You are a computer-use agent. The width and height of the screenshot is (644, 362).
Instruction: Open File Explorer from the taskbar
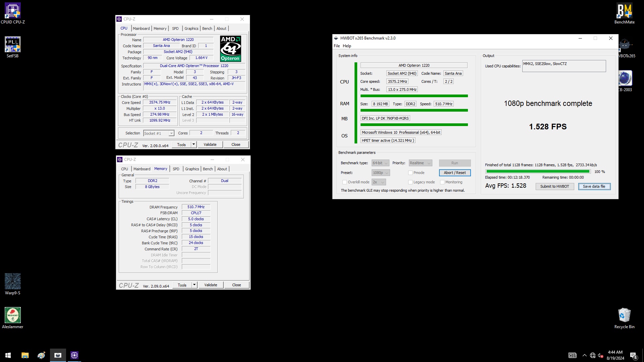[25, 355]
